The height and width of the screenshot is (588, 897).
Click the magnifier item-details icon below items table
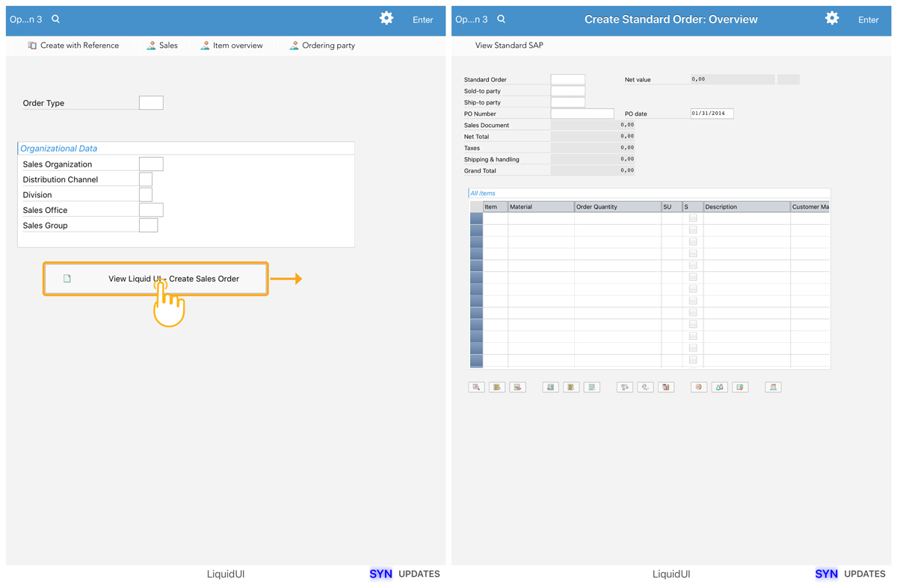(476, 387)
